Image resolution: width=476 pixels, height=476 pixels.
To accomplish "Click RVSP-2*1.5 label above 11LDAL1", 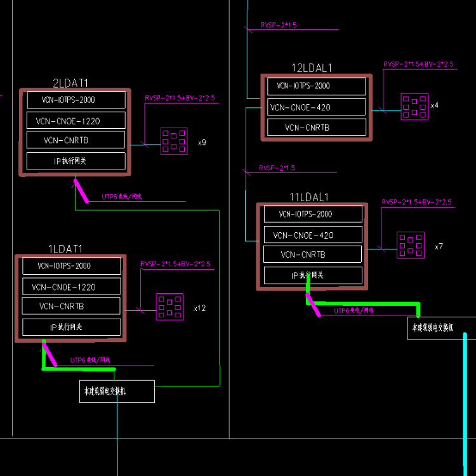I will click(277, 168).
